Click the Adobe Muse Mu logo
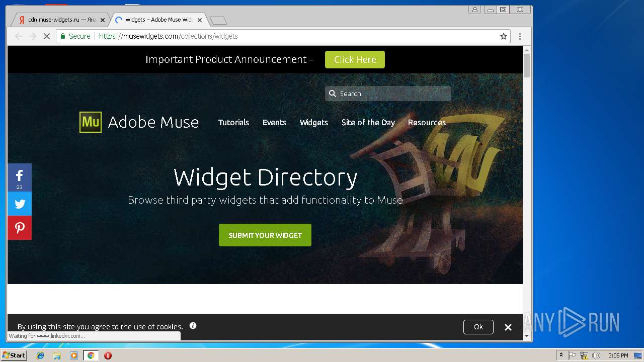The width and height of the screenshot is (644, 362). 91,122
